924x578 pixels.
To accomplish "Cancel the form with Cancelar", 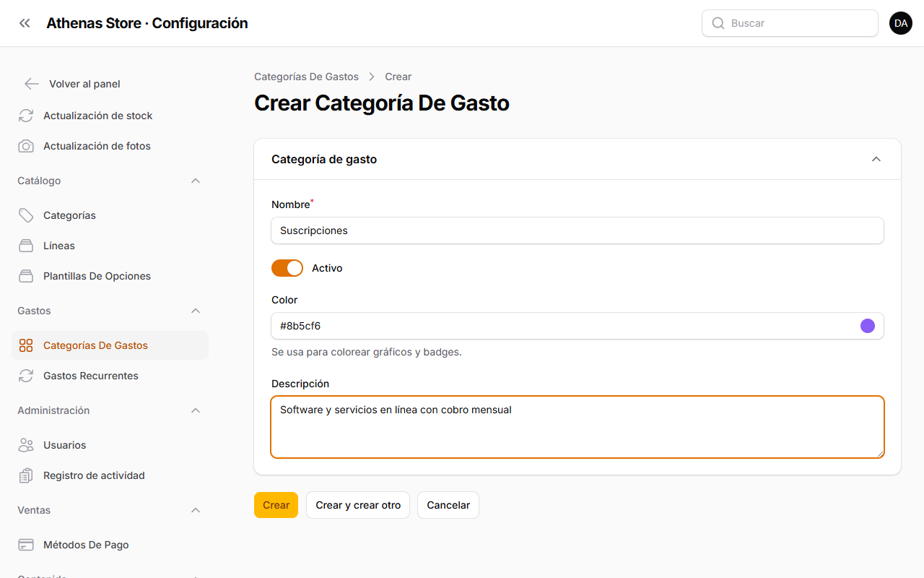I will [x=448, y=505].
